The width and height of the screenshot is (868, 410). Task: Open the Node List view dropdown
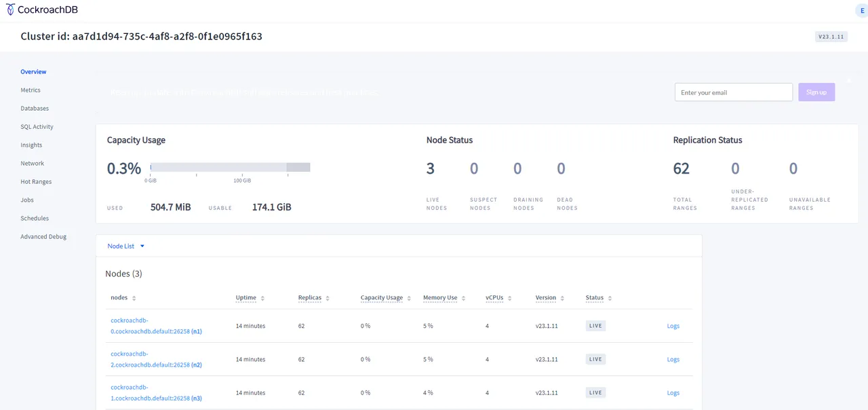[126, 246]
